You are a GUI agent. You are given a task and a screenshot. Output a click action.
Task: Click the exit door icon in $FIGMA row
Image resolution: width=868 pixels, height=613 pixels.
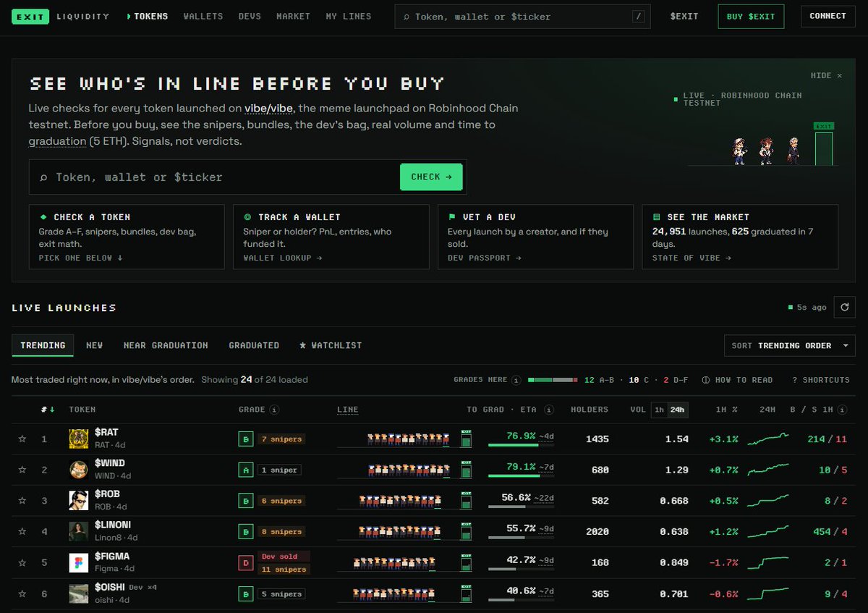click(x=466, y=563)
